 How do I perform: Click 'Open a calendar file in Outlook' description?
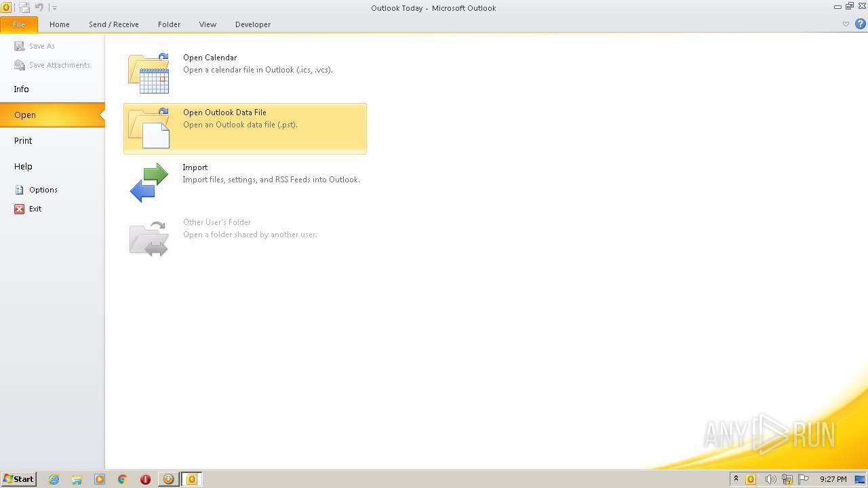[258, 70]
